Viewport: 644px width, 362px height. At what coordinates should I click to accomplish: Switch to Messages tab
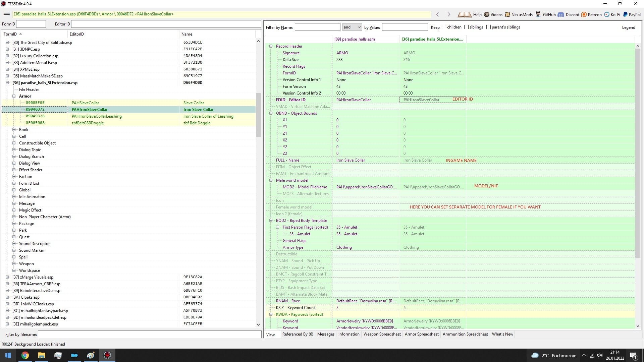[326, 334]
